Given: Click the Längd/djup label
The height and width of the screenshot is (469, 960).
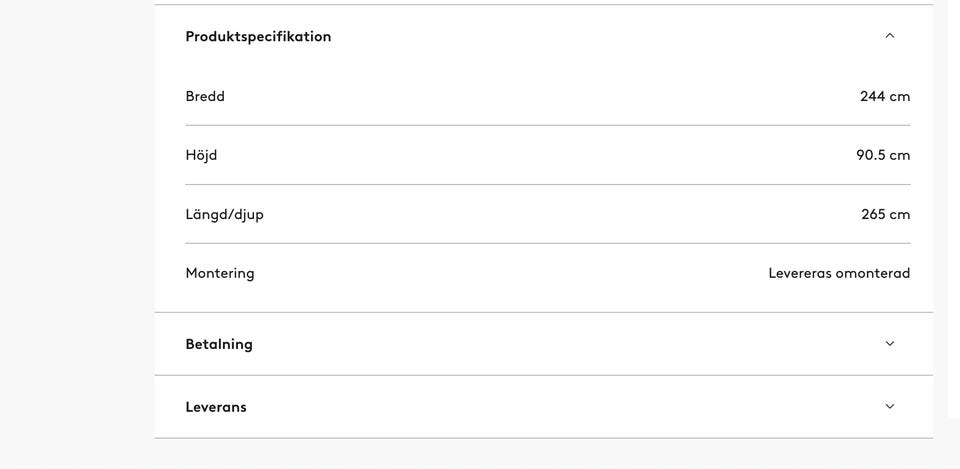Looking at the screenshot, I should (225, 214).
